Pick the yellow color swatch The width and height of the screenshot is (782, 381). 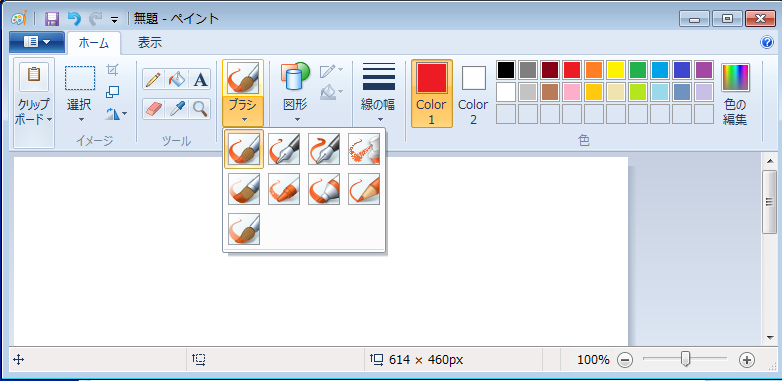[616, 70]
